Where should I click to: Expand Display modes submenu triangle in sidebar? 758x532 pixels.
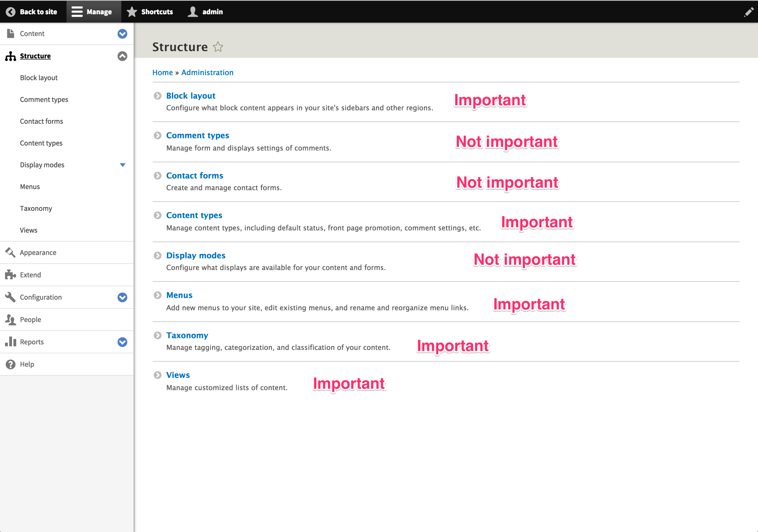coord(122,165)
